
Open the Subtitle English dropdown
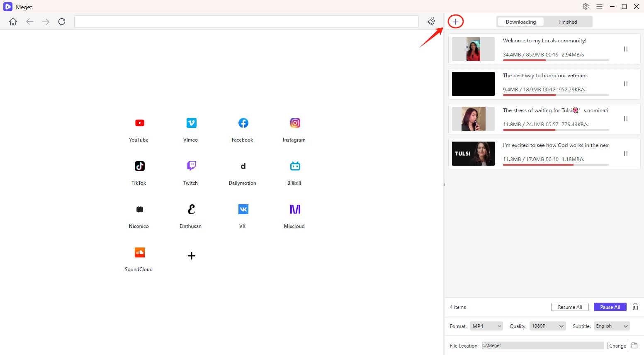[612, 326]
